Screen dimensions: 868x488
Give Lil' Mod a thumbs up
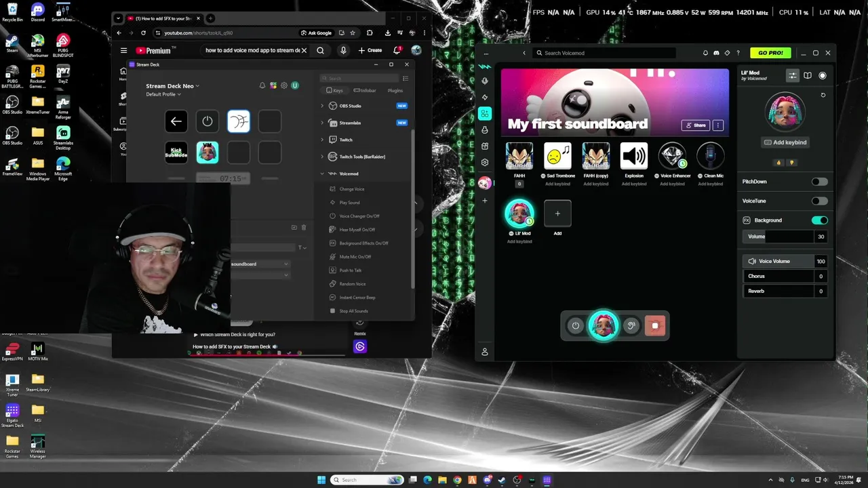778,163
